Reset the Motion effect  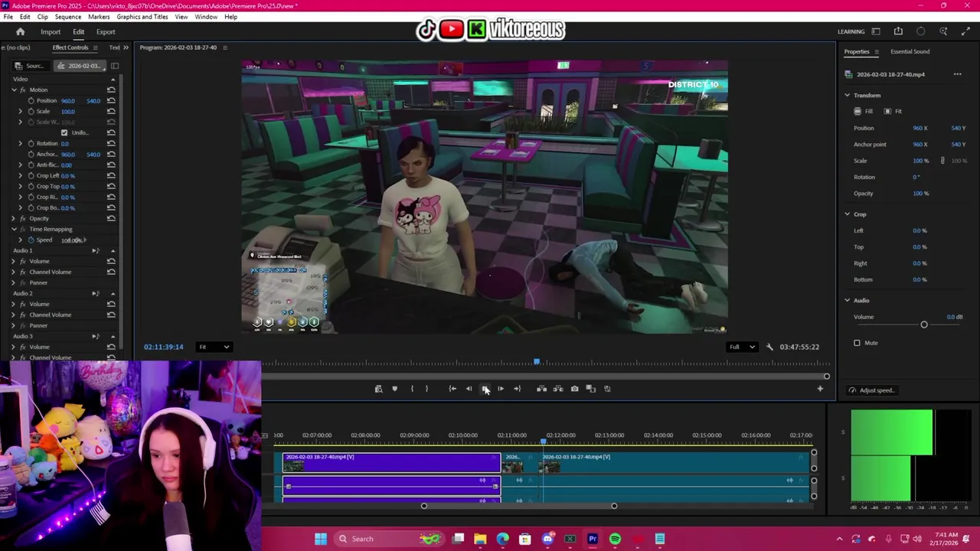pyautogui.click(x=111, y=90)
